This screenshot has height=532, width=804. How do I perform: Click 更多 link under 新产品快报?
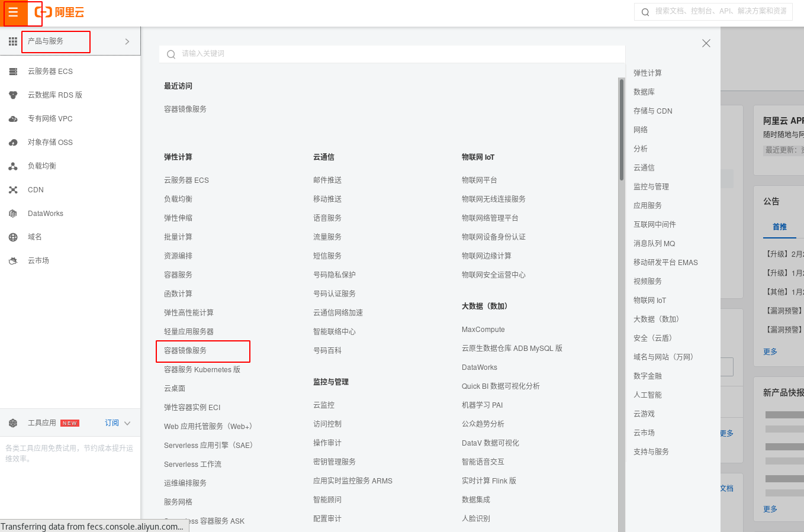tap(770, 509)
